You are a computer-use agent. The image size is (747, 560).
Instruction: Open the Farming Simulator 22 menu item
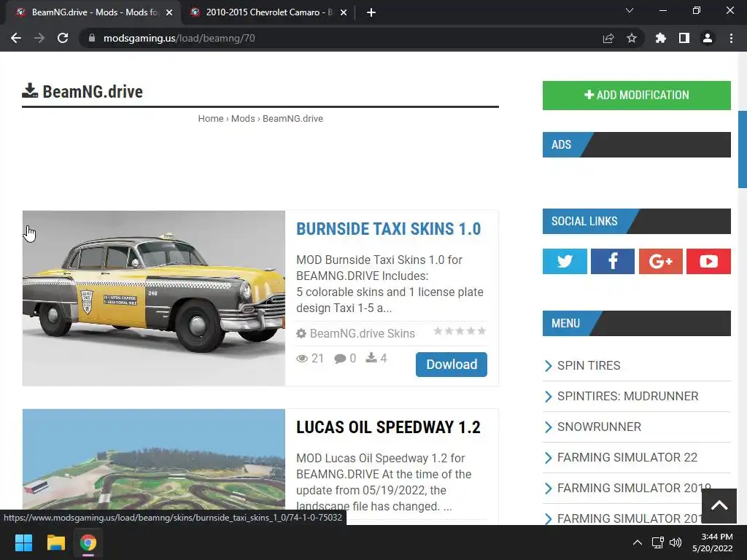[x=627, y=458]
